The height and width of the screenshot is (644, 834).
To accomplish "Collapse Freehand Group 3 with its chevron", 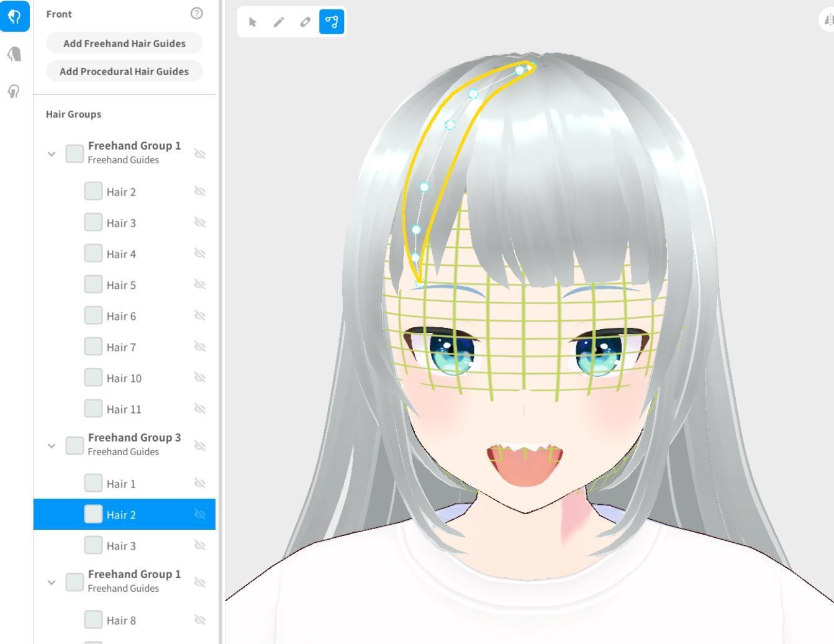I will [52, 445].
